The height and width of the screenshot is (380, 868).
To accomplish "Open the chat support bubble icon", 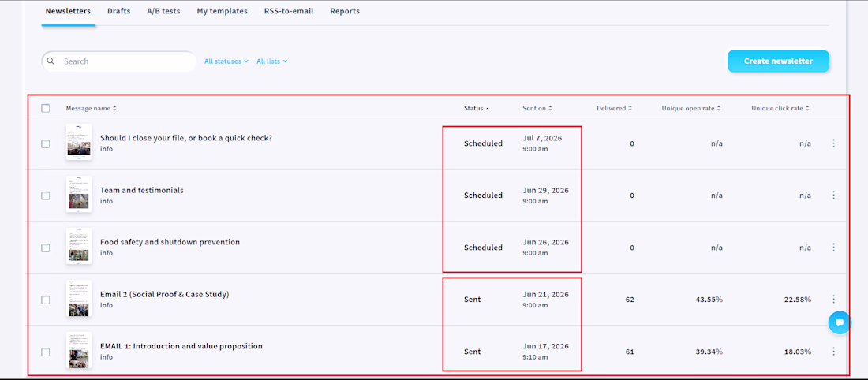I will [x=840, y=322].
